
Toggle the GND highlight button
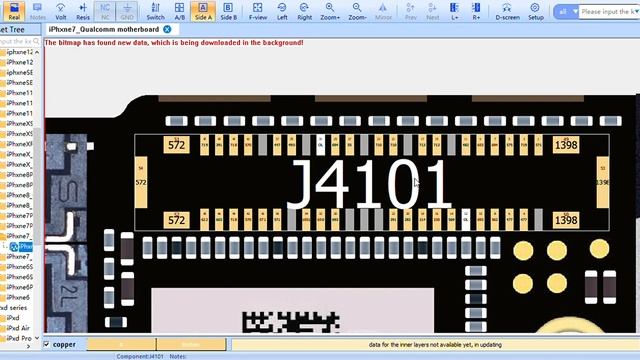[x=127, y=11]
